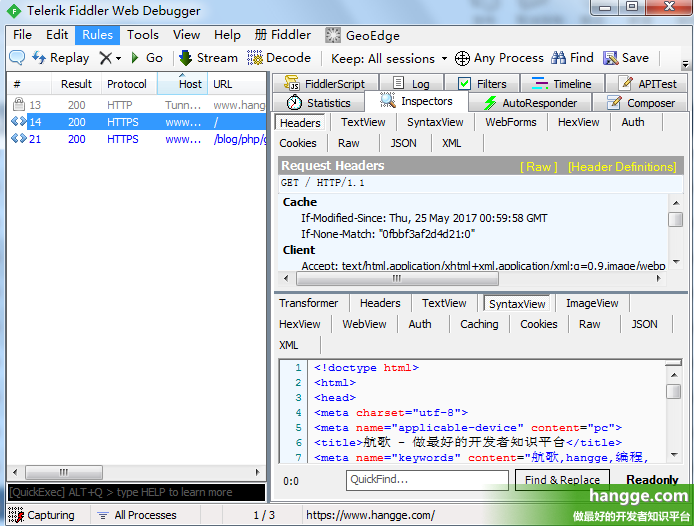The height and width of the screenshot is (526, 694).
Task: Select the request HexView inspector tab
Action: 578,122
